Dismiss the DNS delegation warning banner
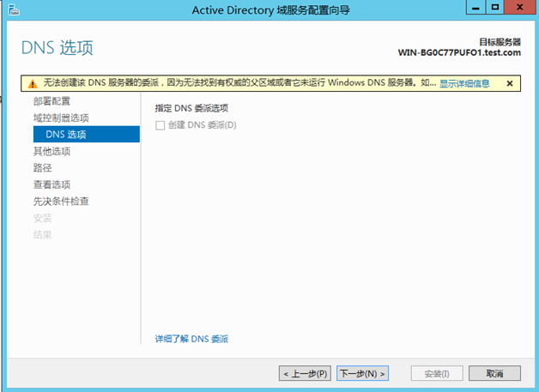This screenshot has height=392, width=539. [510, 83]
